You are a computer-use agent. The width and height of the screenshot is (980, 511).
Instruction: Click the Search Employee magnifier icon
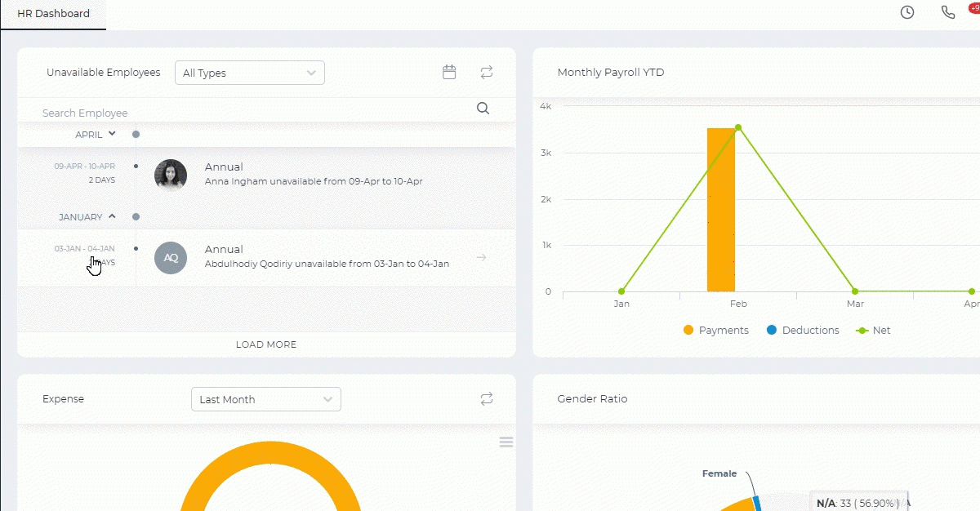click(483, 109)
